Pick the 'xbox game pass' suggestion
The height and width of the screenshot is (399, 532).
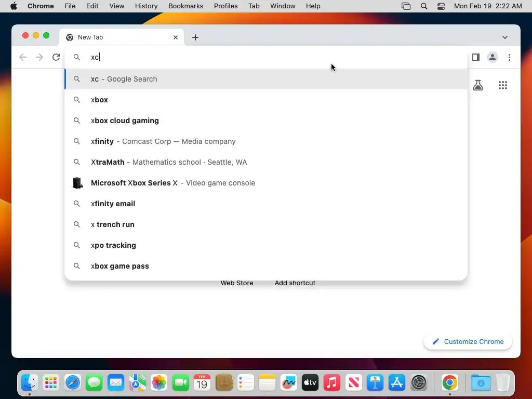266,266
